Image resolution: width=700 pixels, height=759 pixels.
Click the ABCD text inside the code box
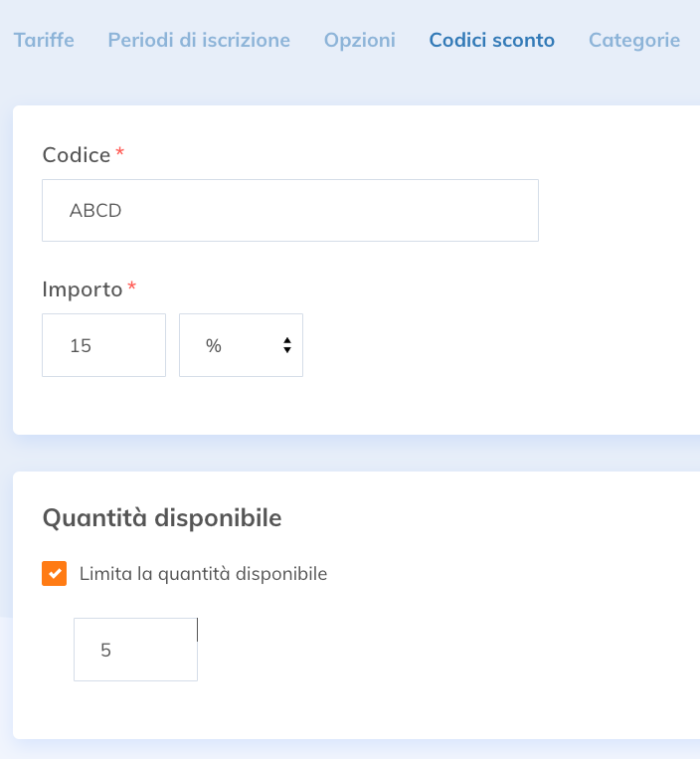(95, 211)
